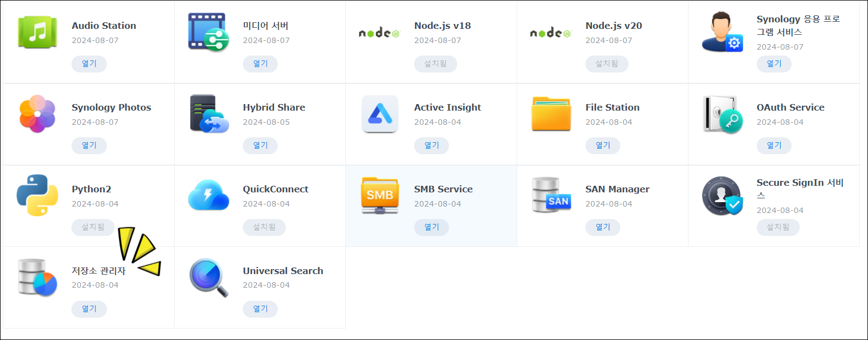868x340 pixels.
Task: Select the Audio Station package title
Action: (x=104, y=26)
